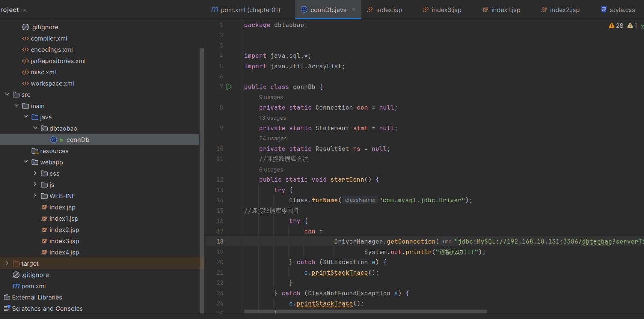Click the import java.util.ArrayList line

(294, 66)
